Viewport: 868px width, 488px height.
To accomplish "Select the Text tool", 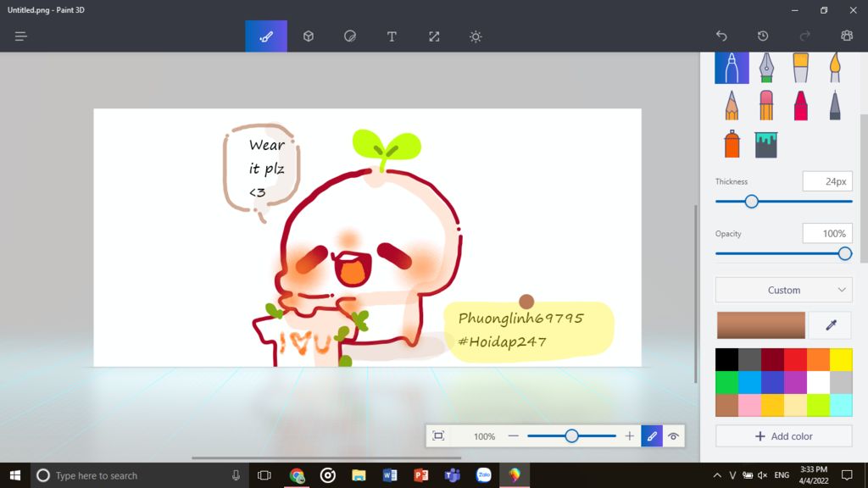I will click(392, 36).
